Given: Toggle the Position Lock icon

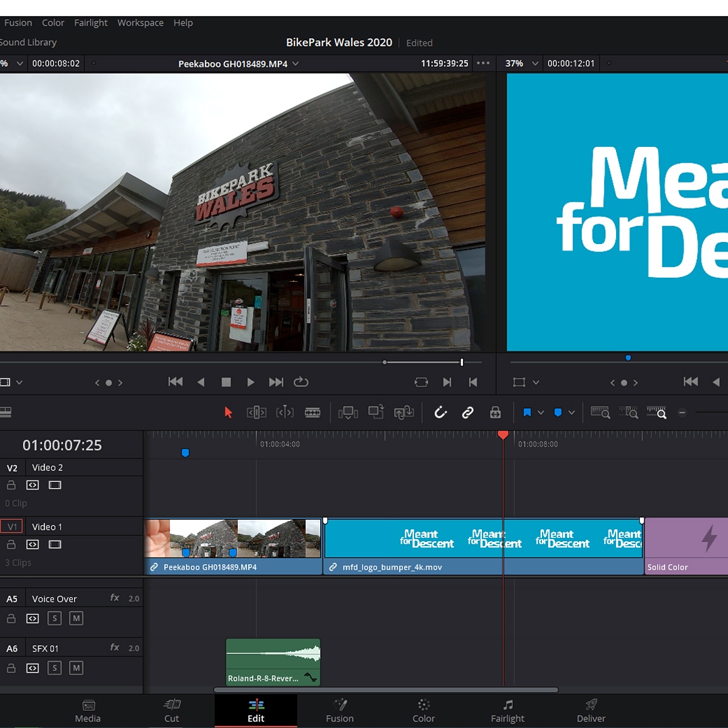Looking at the screenshot, I should [495, 413].
